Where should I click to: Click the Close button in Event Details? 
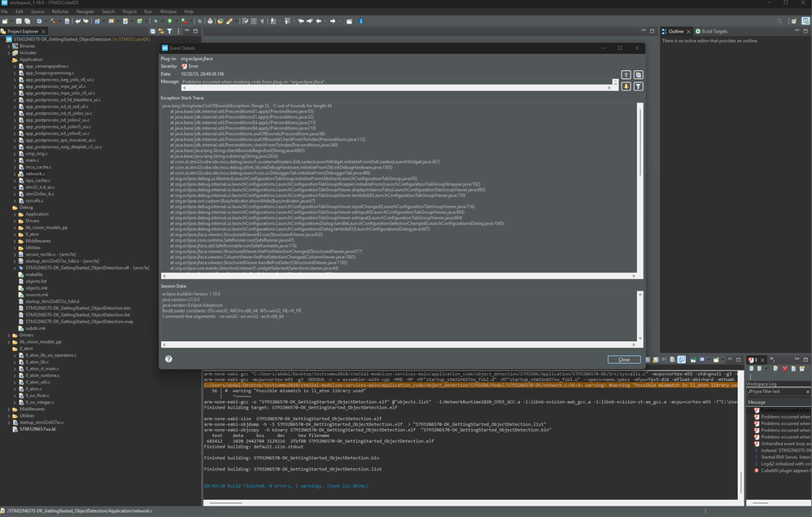pos(624,359)
